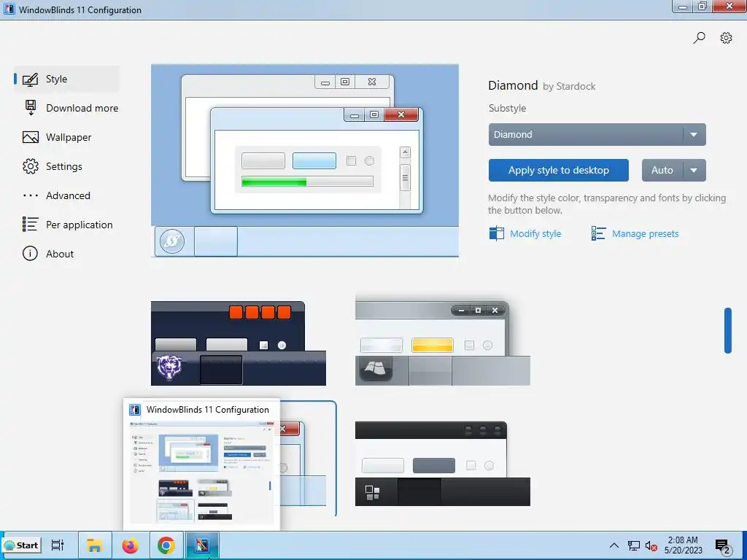Click Apply style to desktop

pyautogui.click(x=558, y=170)
